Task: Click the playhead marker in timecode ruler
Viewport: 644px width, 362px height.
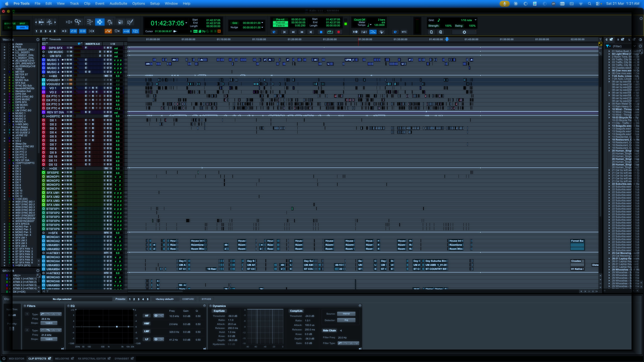Action: pos(447,39)
